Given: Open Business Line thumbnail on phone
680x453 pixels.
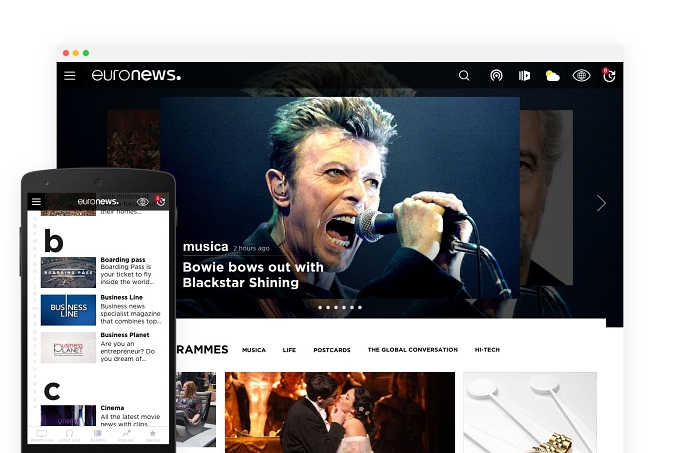Looking at the screenshot, I should point(68,310).
